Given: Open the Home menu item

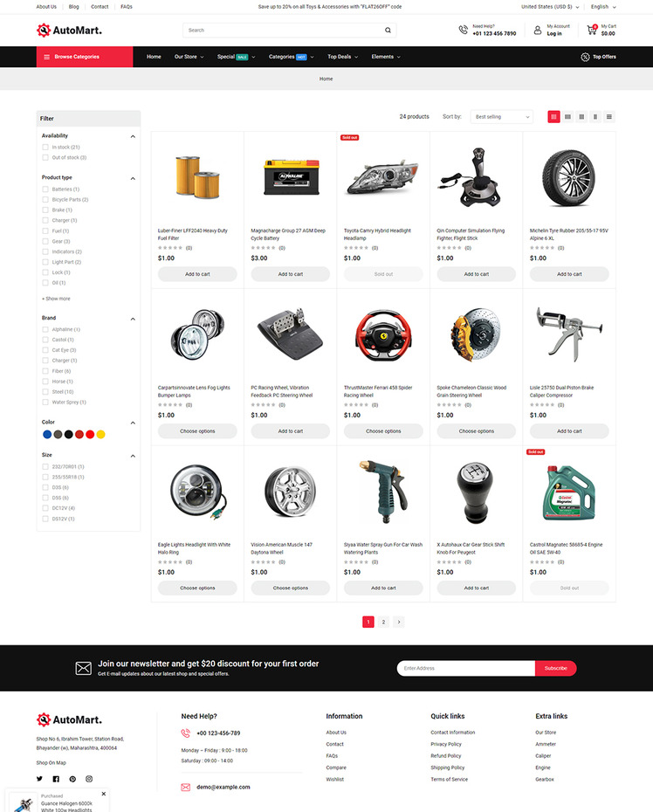Looking at the screenshot, I should (x=154, y=57).
